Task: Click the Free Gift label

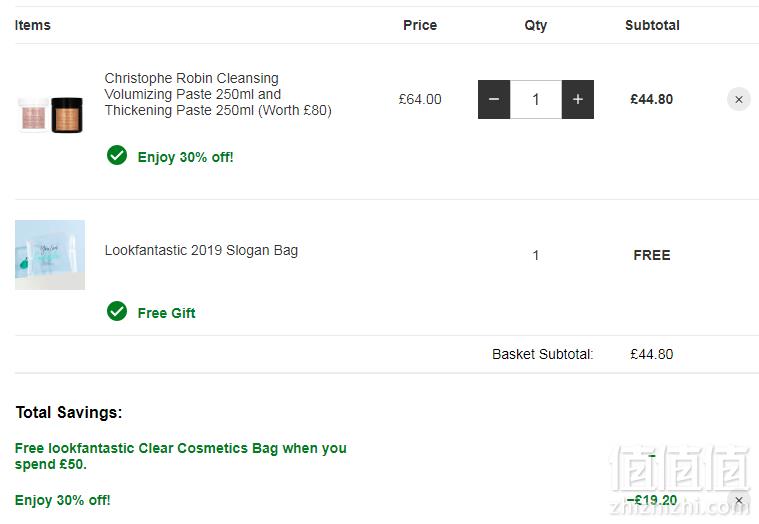Action: tap(167, 313)
